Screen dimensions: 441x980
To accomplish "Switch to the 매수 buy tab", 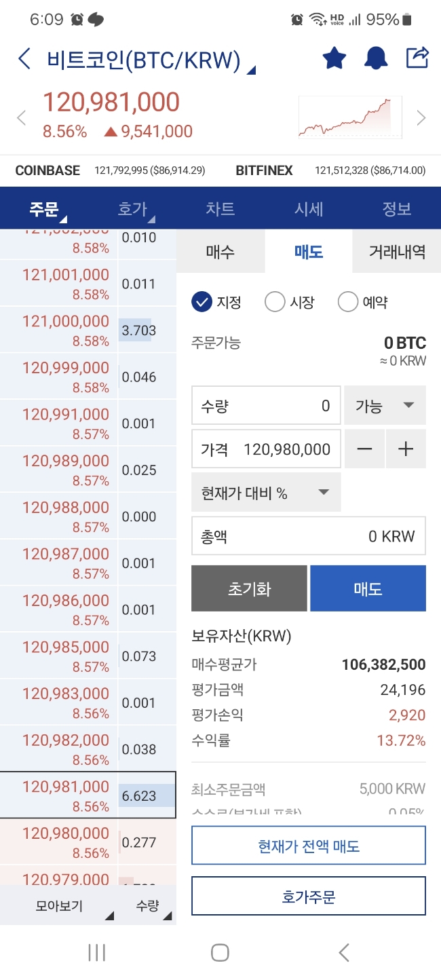I will point(220,252).
